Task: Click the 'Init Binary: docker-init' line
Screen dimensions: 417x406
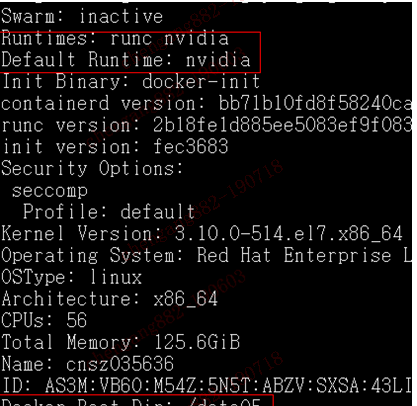Action: [x=131, y=81]
